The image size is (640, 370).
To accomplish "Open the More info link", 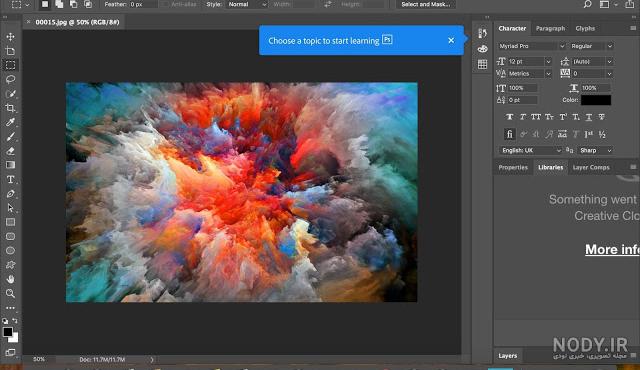I will (x=612, y=249).
